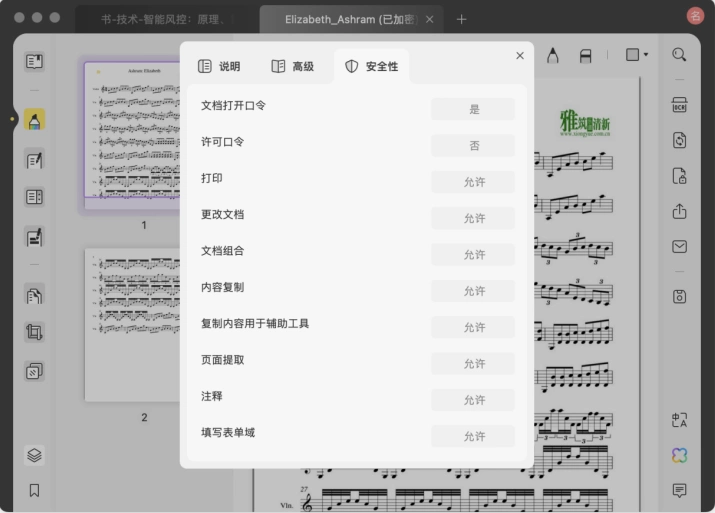
Task: Run the OCR recognition icon
Action: (679, 105)
